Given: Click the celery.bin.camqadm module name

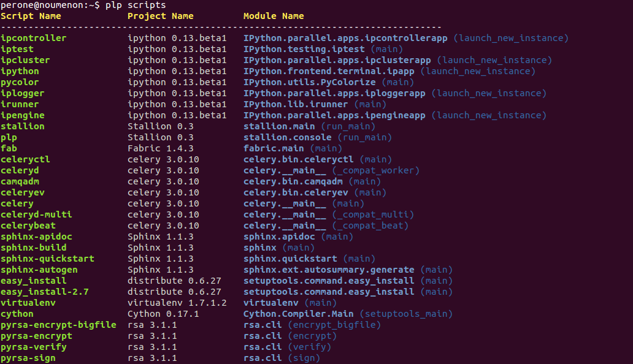Looking at the screenshot, I should point(293,181).
